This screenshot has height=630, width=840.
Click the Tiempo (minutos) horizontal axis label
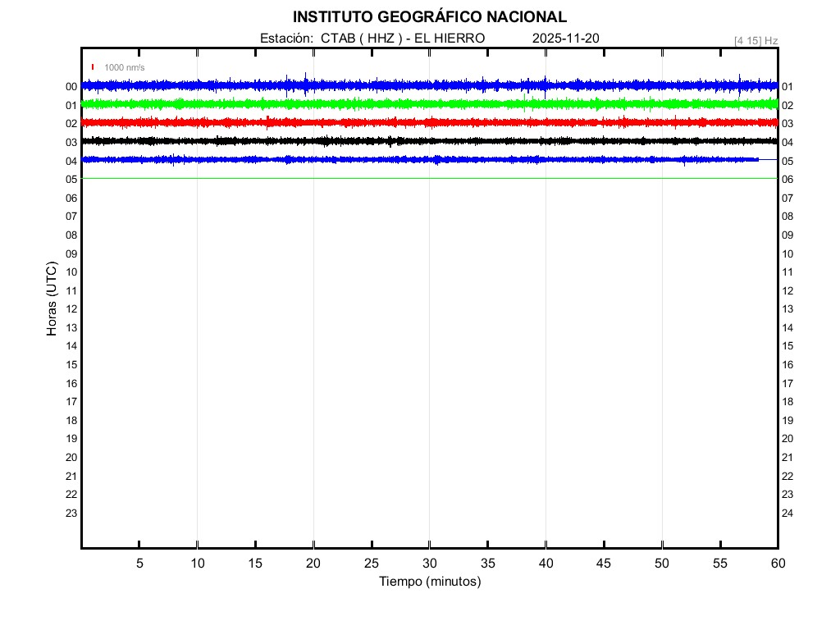429,582
